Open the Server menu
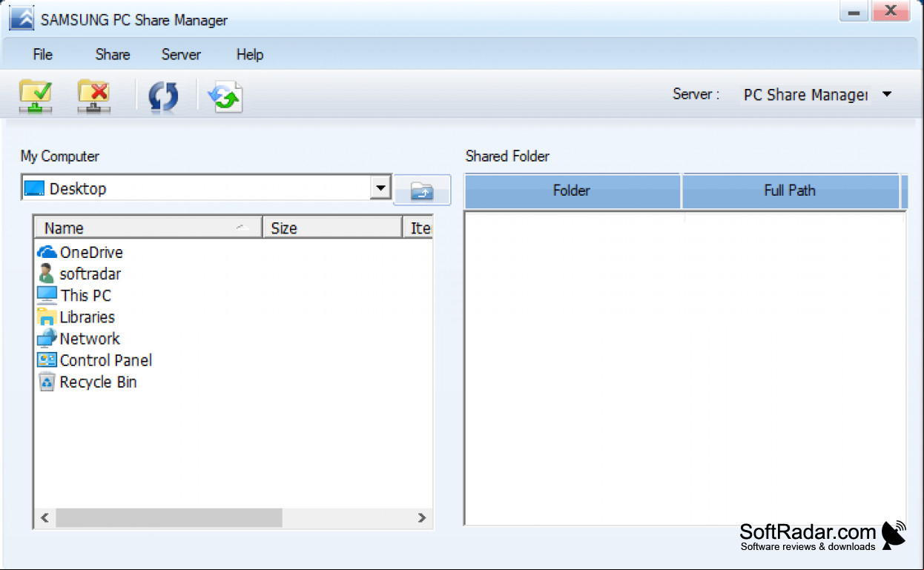The width and height of the screenshot is (924, 570). pyautogui.click(x=181, y=55)
